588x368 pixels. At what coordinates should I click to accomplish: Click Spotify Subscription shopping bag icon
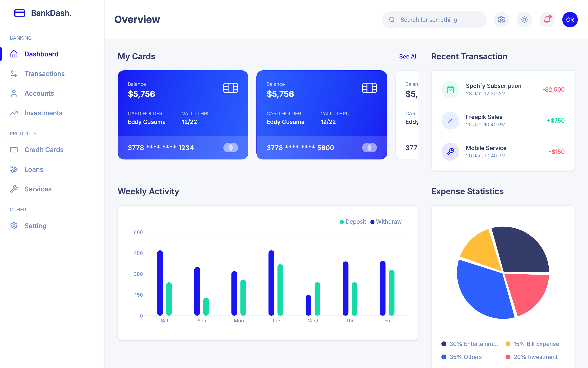pos(450,90)
